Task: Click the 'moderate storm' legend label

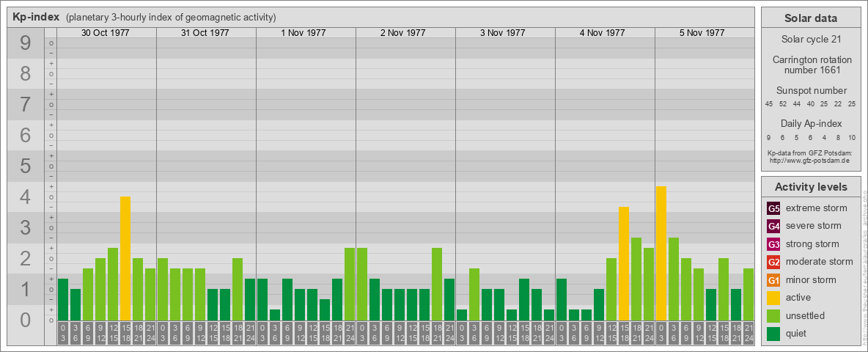Action: [x=820, y=262]
